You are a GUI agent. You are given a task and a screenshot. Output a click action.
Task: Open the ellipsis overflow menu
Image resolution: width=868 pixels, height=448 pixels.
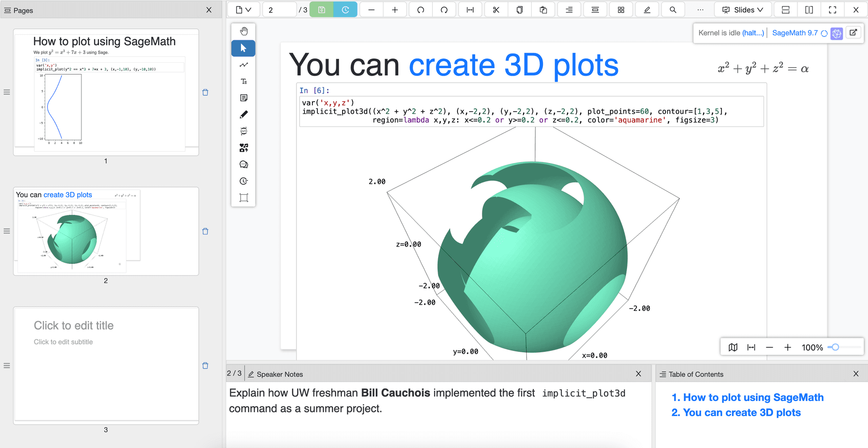click(x=700, y=9)
